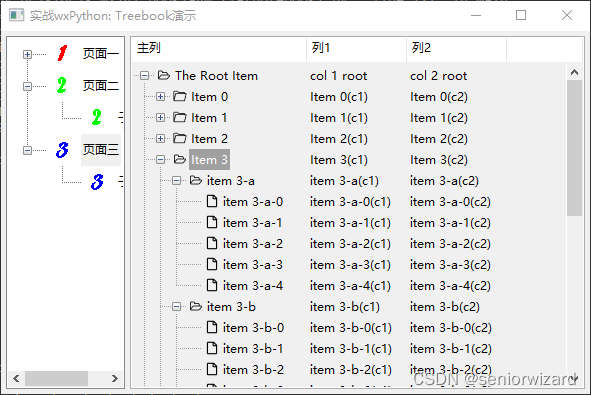Collapse The Root Item node

(145, 76)
